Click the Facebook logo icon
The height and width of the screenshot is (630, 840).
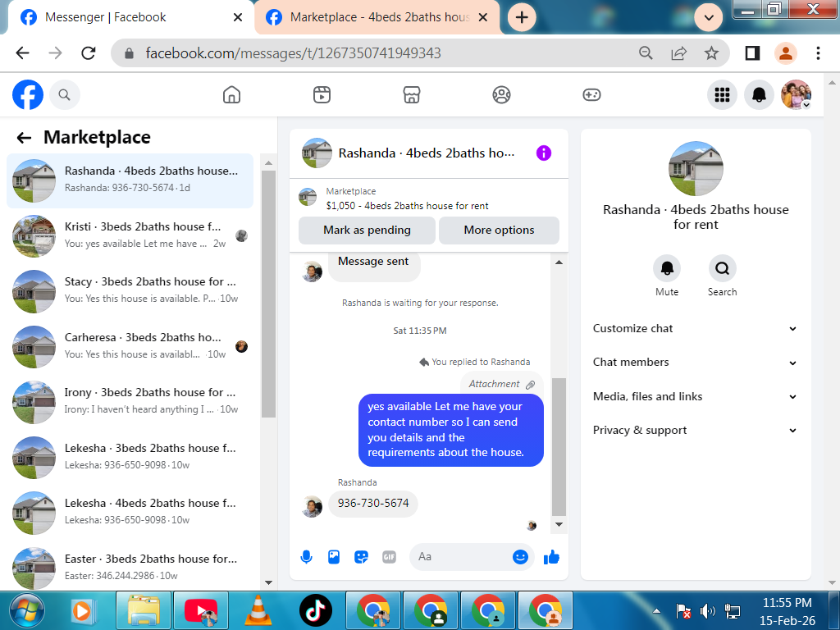(28, 95)
